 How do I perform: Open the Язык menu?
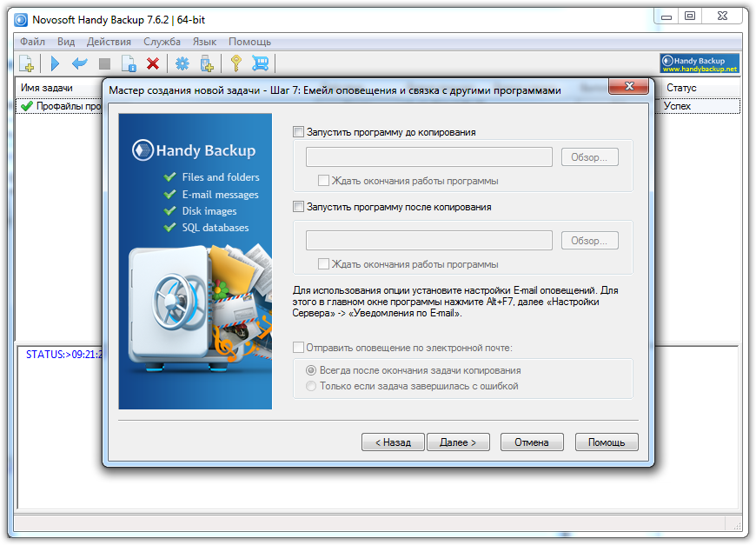click(204, 42)
